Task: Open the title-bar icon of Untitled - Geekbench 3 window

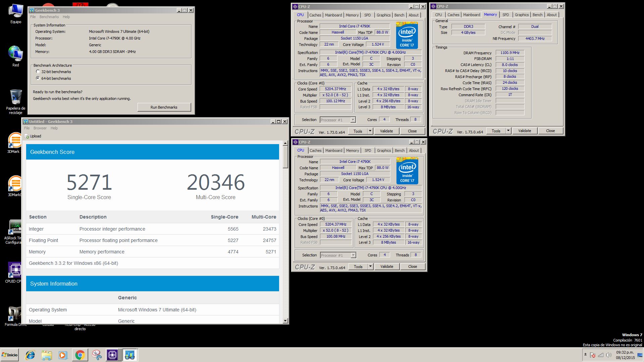Action: [26, 122]
